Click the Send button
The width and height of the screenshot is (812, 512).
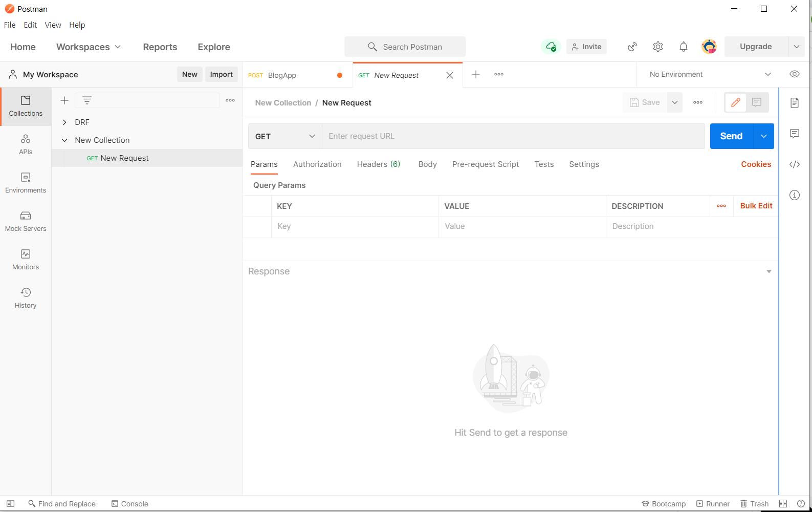coord(732,136)
